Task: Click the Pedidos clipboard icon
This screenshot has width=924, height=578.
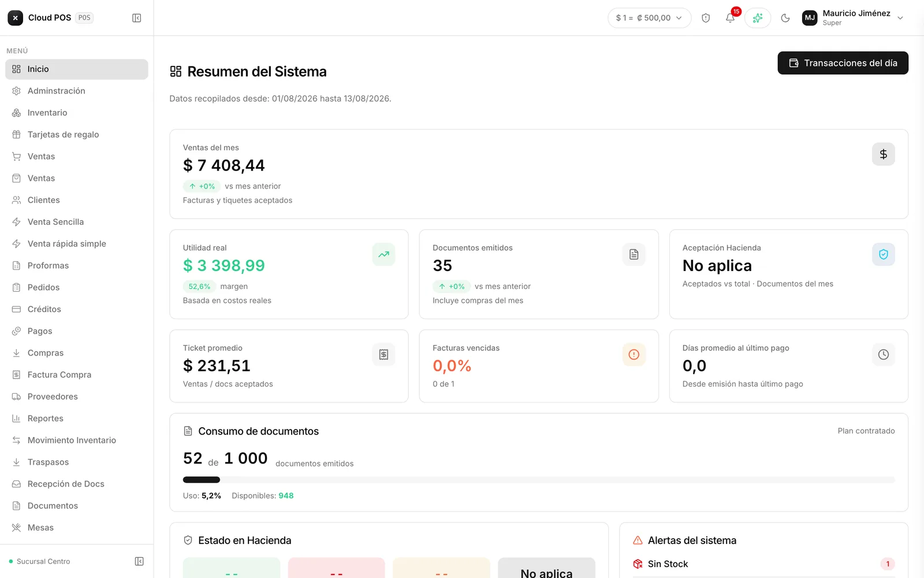Action: (x=16, y=288)
